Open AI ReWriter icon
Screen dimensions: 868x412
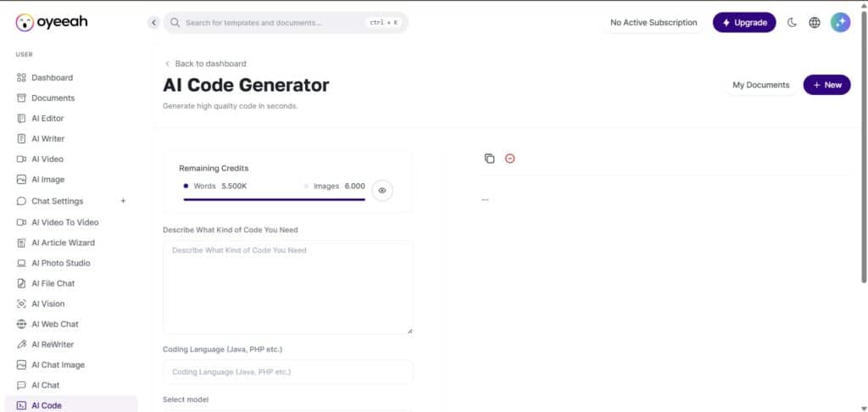click(21, 344)
